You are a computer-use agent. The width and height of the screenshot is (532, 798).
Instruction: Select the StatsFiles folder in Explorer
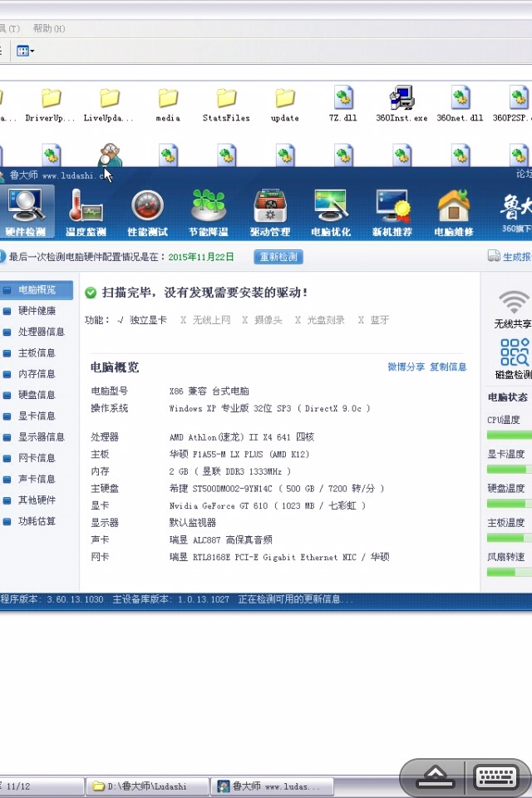(x=226, y=105)
